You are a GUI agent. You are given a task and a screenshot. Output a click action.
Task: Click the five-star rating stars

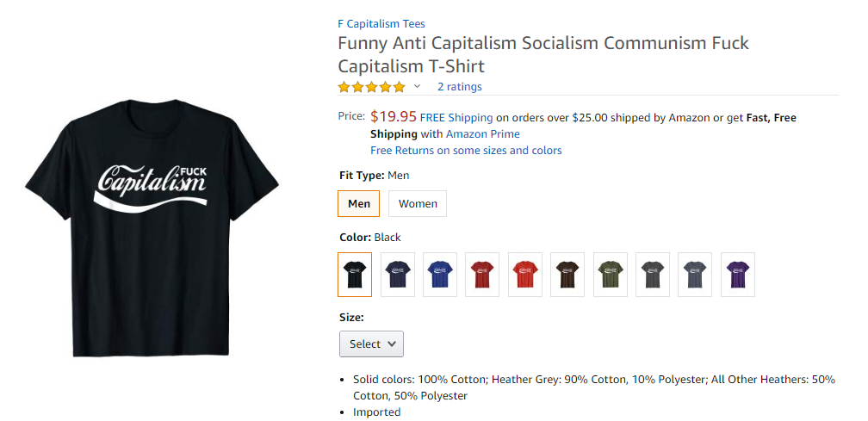pos(371,87)
